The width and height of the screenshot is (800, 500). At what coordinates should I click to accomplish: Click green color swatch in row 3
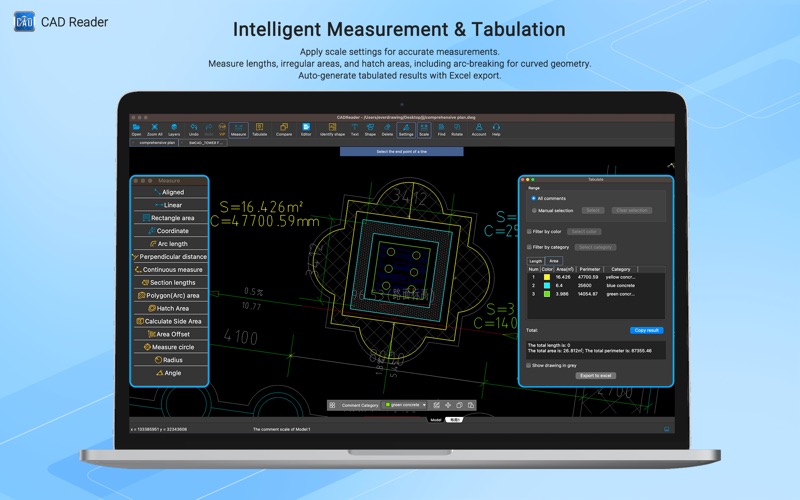547,294
